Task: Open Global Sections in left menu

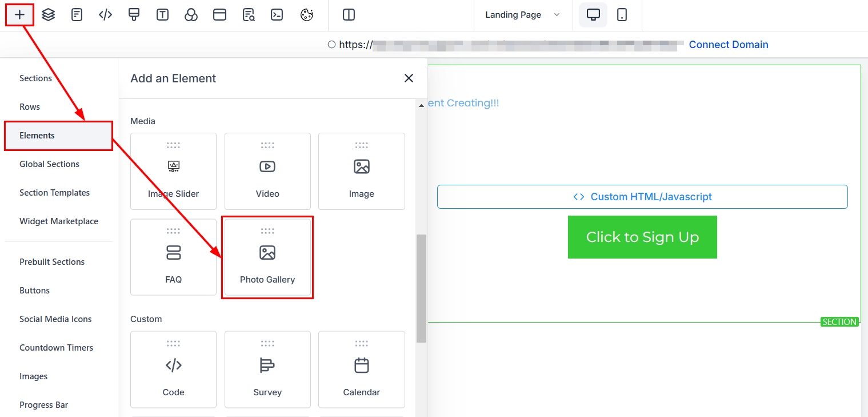Action: coord(49,164)
